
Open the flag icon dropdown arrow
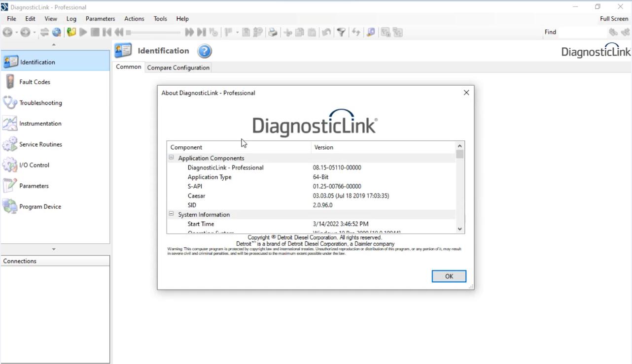coord(237,32)
